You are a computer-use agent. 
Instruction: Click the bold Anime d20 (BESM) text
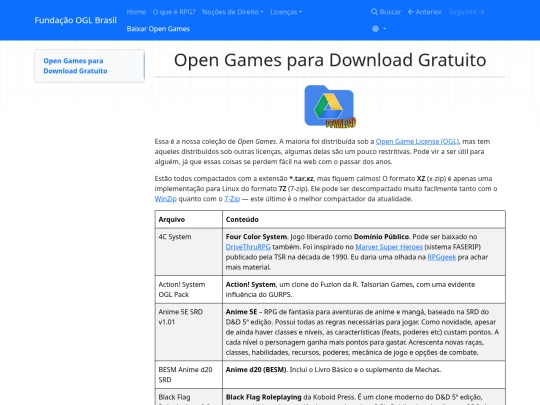tap(256, 370)
